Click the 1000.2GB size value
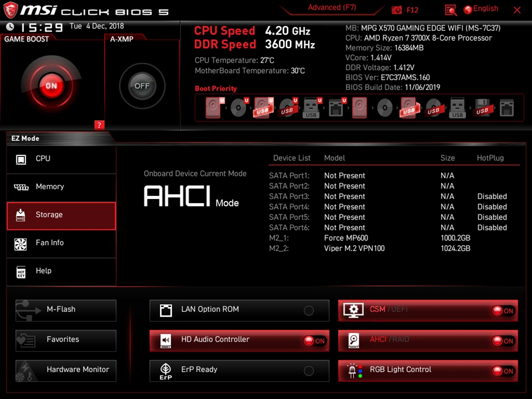 [455, 238]
